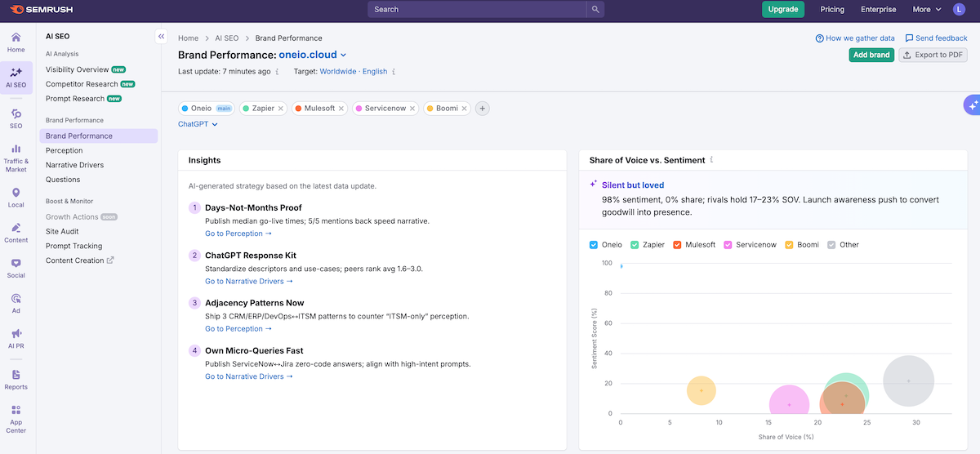The width and height of the screenshot is (980, 454).
Task: Click info icon beside Share of Voice title
Action: click(712, 160)
